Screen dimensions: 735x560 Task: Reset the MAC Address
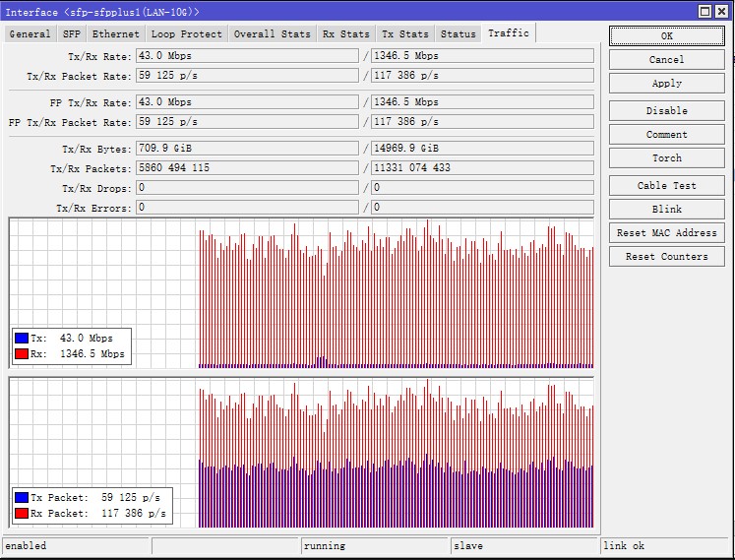666,233
